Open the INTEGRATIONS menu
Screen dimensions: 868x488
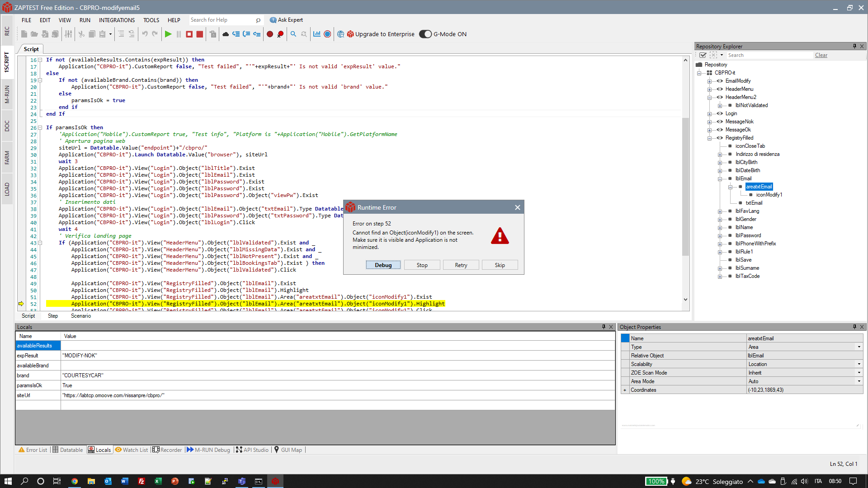point(117,20)
